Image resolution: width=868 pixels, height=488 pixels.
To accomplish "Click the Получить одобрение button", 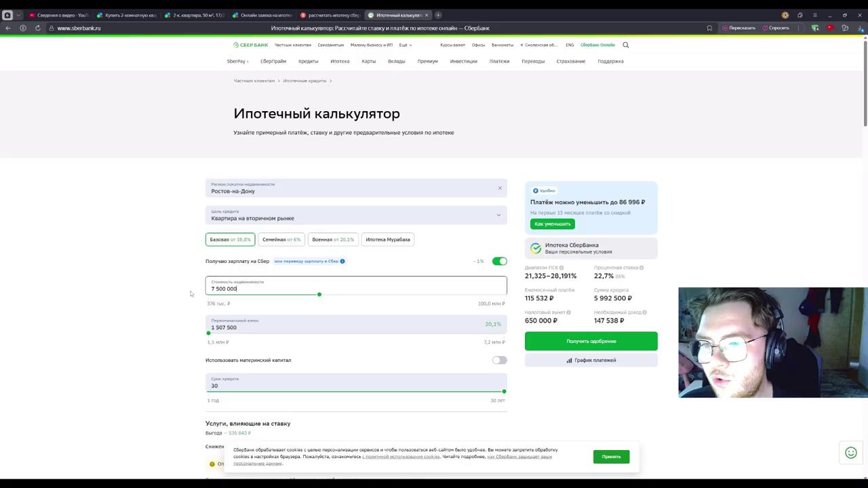I will point(591,341).
